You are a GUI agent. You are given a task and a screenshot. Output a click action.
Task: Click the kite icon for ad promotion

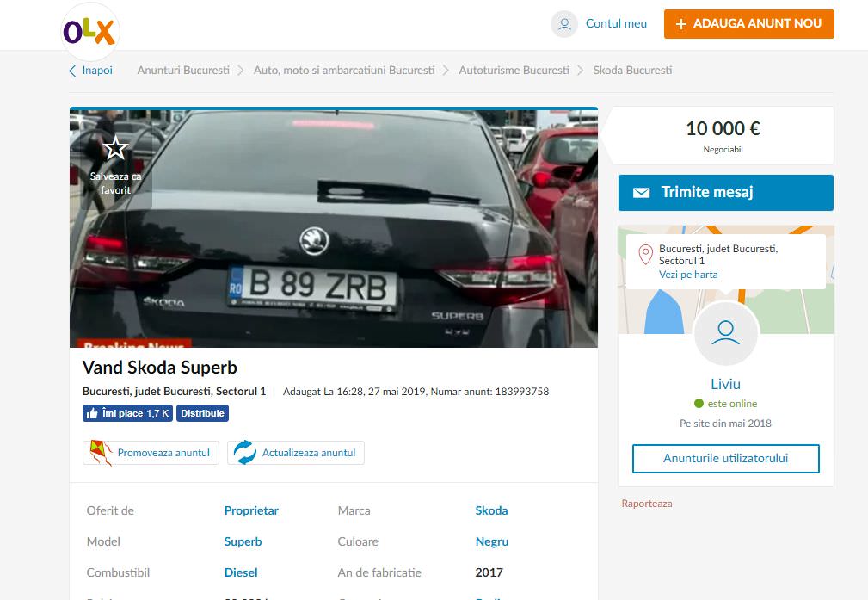tap(101, 453)
